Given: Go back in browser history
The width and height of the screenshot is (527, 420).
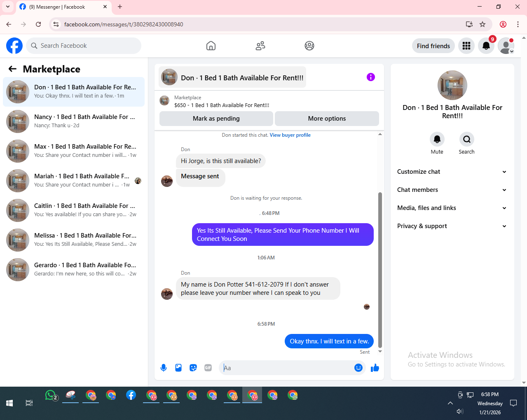Looking at the screenshot, I should coord(9,24).
